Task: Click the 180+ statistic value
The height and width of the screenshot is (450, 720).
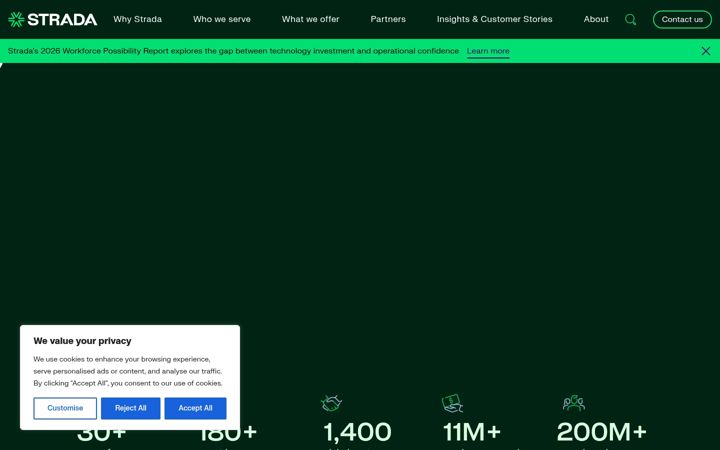Action: (228, 435)
